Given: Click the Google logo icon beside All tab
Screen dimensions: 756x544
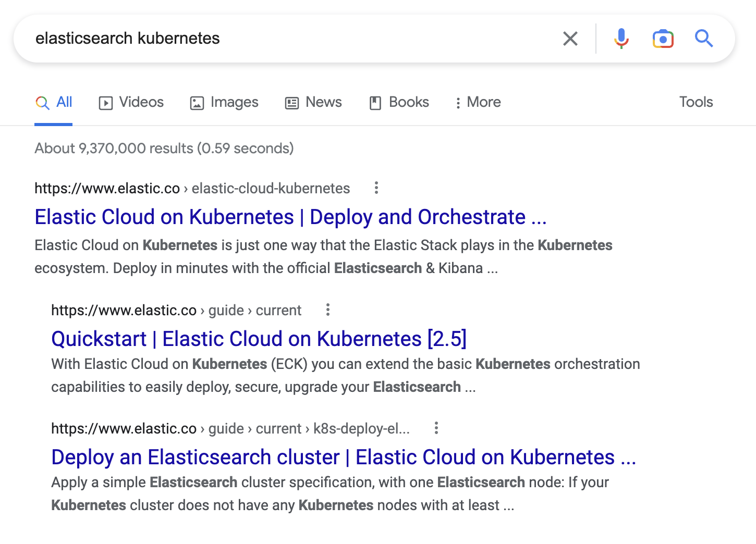Looking at the screenshot, I should click(x=43, y=103).
